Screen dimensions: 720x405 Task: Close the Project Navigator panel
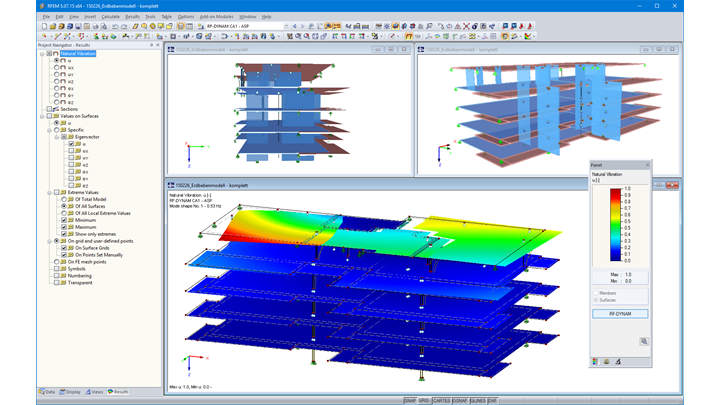pos(158,45)
